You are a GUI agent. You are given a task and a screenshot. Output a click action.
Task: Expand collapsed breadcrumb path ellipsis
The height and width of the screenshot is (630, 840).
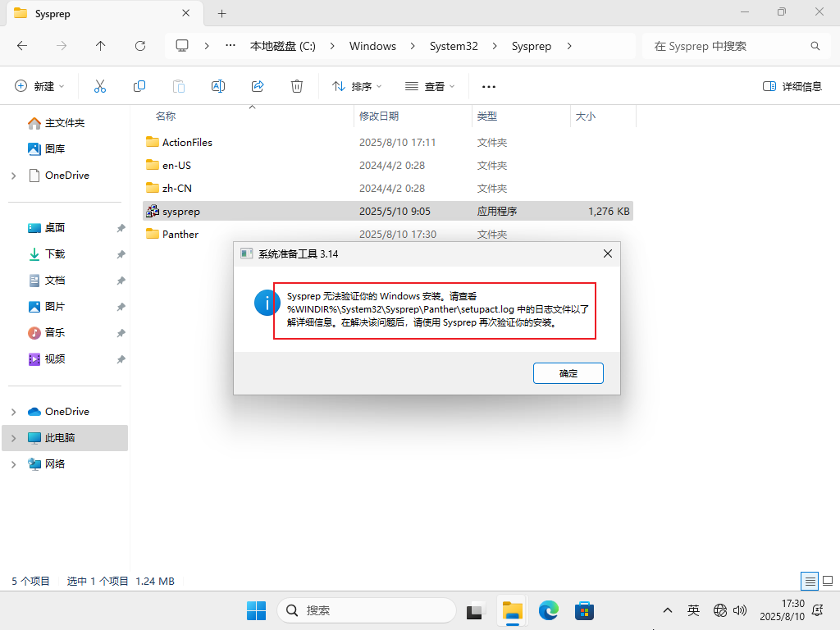point(231,46)
